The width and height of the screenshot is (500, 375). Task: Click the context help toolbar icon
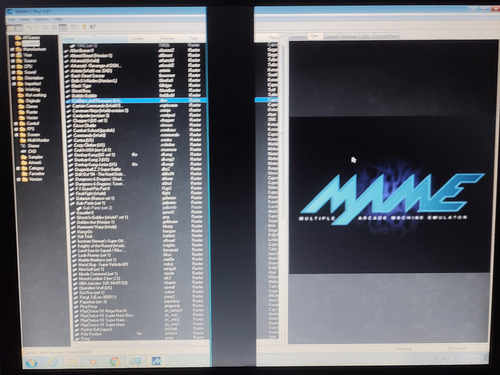pos(93,27)
